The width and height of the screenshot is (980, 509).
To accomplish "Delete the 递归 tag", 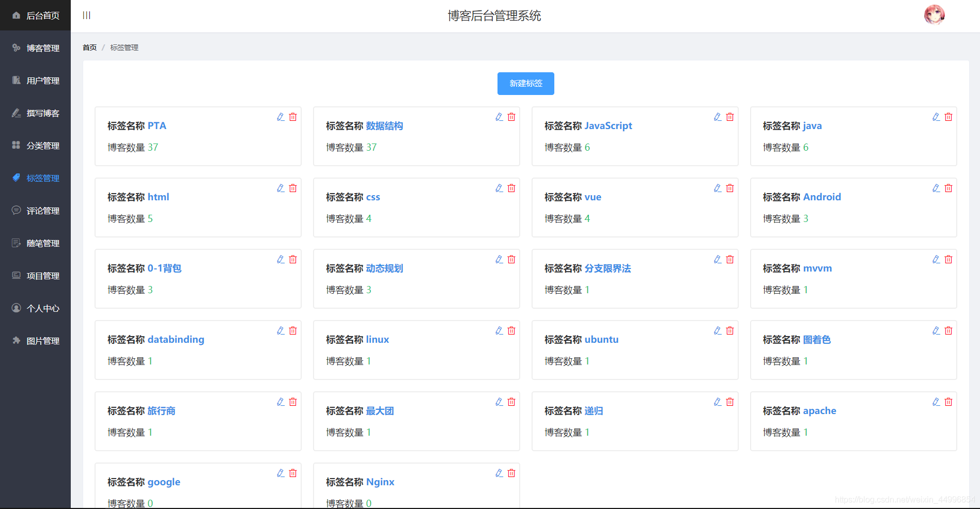I will [730, 402].
